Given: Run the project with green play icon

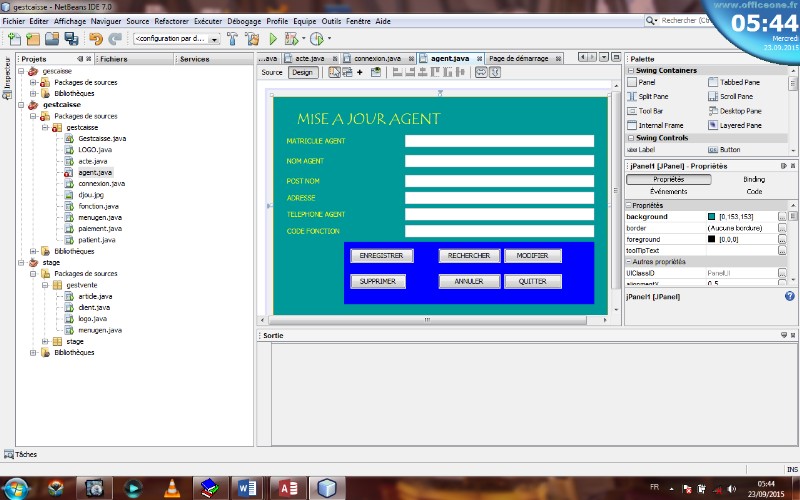Looking at the screenshot, I should tap(273, 39).
